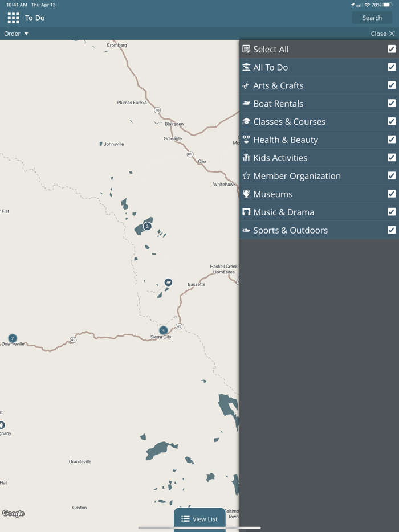
Task: Click the To Do page title
Action: pos(35,18)
